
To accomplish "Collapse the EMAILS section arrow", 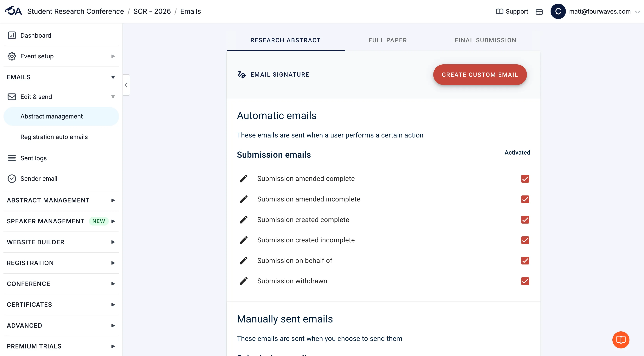I will tap(113, 77).
